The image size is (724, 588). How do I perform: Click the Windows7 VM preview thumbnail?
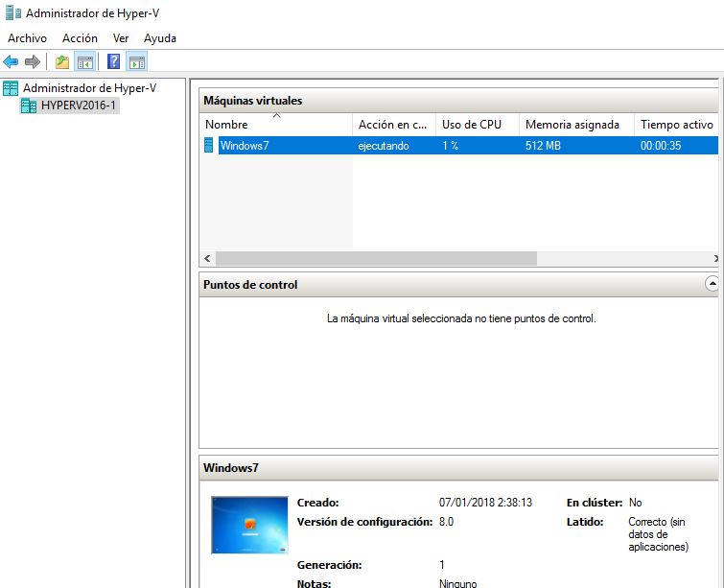tap(249, 525)
